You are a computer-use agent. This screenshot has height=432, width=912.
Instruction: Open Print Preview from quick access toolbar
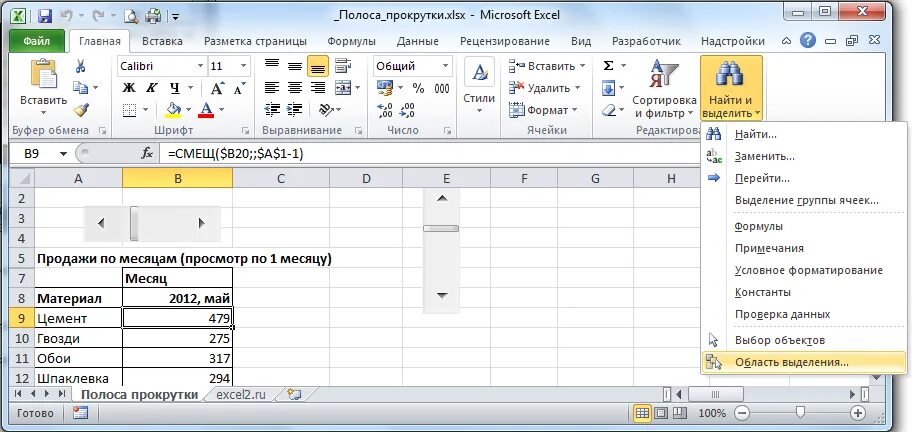click(x=130, y=16)
